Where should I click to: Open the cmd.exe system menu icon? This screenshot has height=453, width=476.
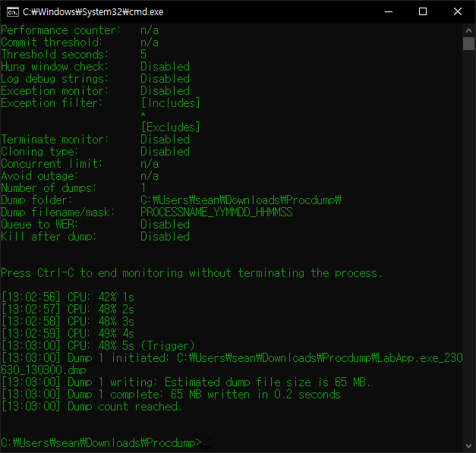[13, 12]
